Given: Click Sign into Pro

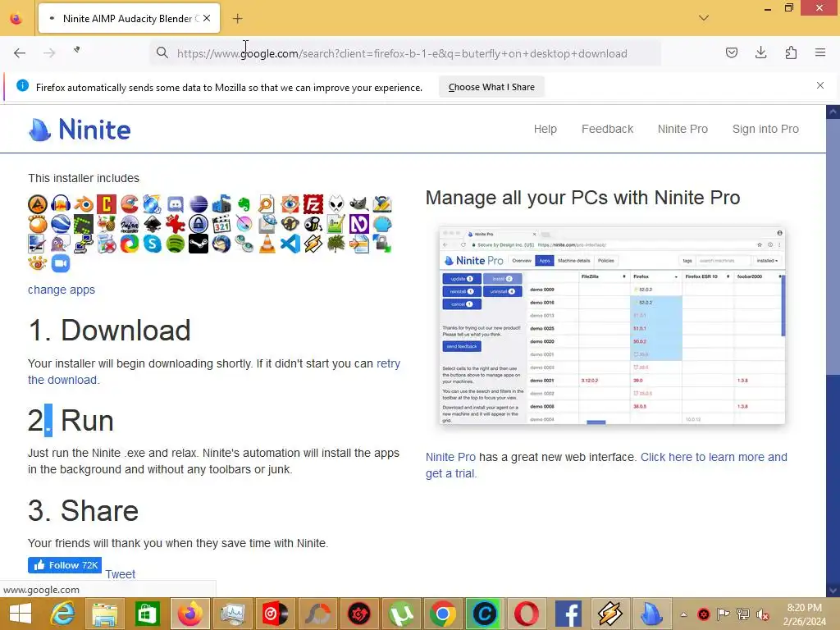Looking at the screenshot, I should [x=765, y=129].
